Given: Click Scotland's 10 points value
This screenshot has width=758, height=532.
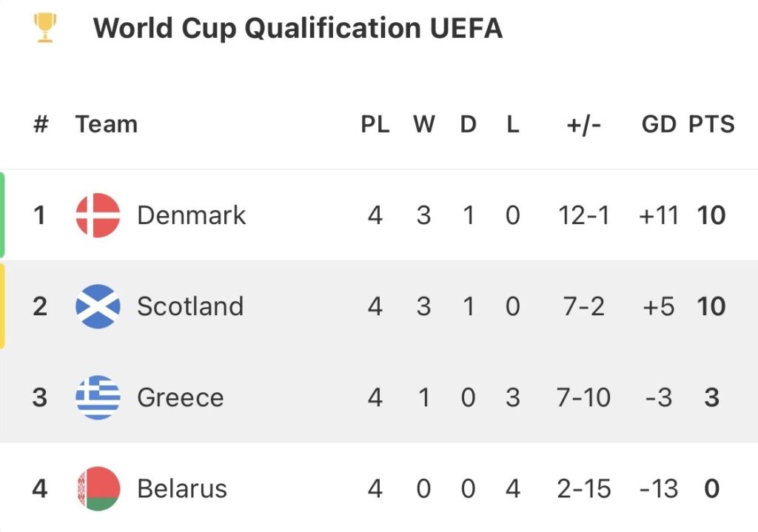Looking at the screenshot, I should (x=711, y=306).
